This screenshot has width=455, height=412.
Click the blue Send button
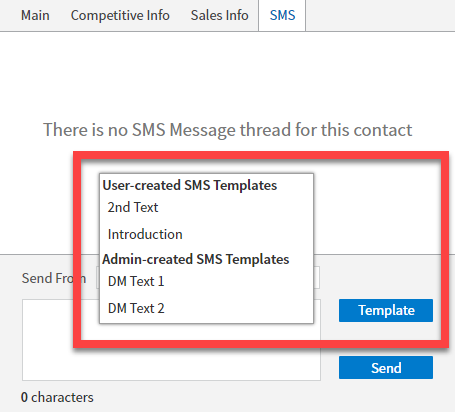[x=386, y=368]
